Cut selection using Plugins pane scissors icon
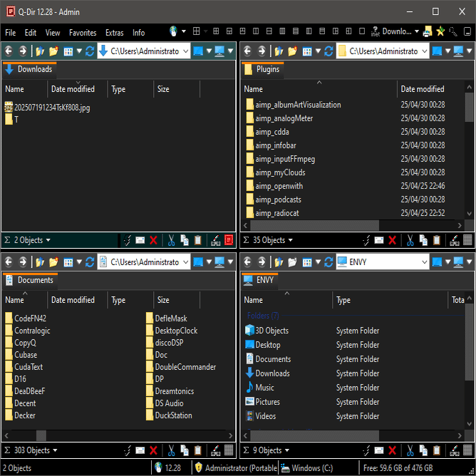 (x=410, y=240)
